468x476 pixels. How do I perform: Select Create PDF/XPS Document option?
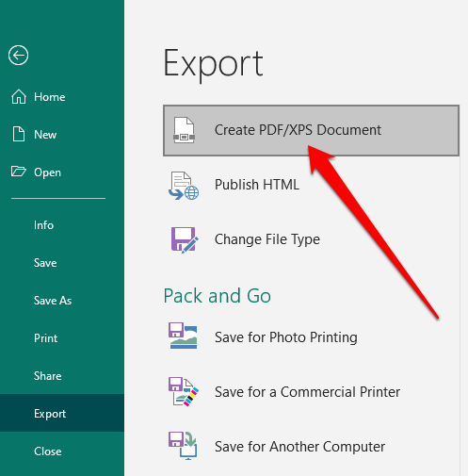(x=311, y=130)
